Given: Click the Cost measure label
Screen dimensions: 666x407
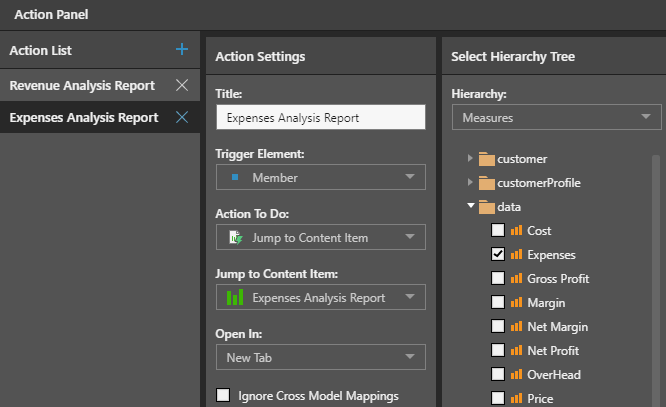Looking at the screenshot, I should click(539, 231).
